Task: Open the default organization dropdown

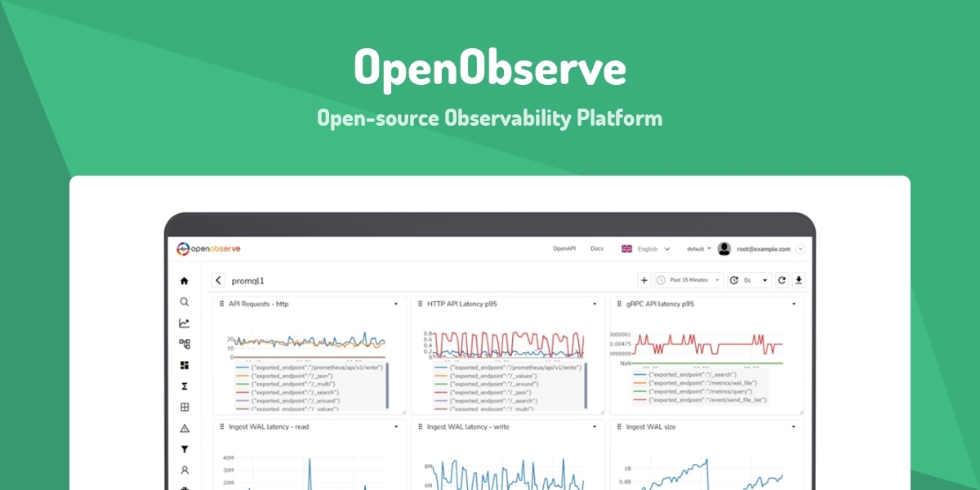Action: [x=698, y=248]
